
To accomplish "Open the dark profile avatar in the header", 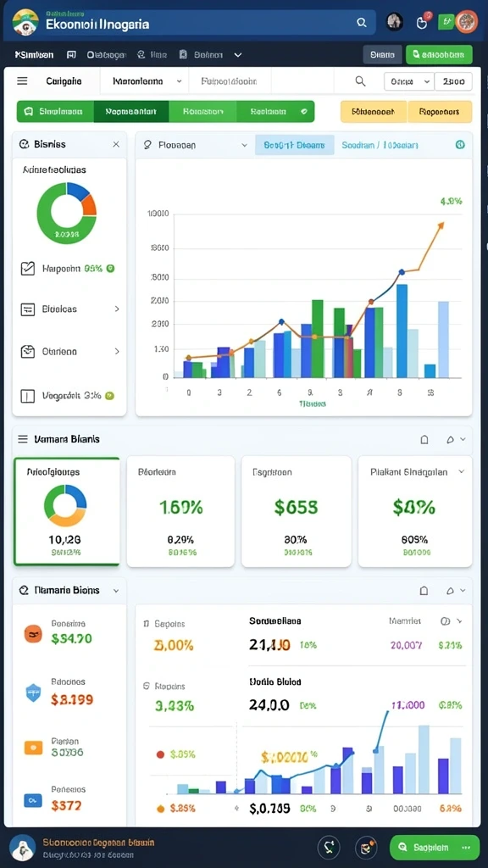I will pyautogui.click(x=395, y=21).
